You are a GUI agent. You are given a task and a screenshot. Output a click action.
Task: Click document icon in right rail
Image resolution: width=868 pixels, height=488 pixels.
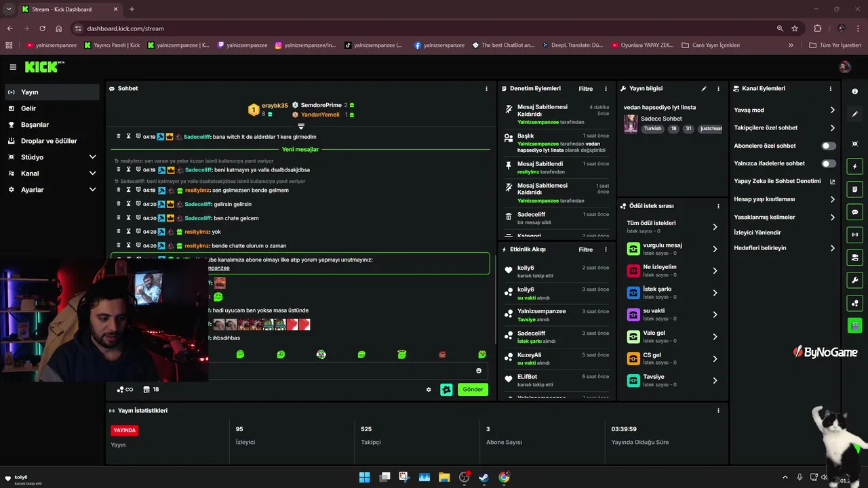tap(854, 189)
